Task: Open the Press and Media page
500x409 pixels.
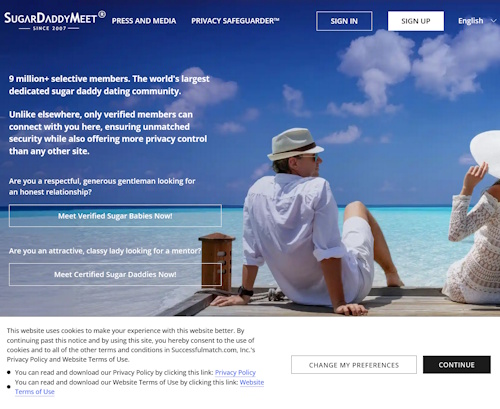Action: [x=144, y=21]
